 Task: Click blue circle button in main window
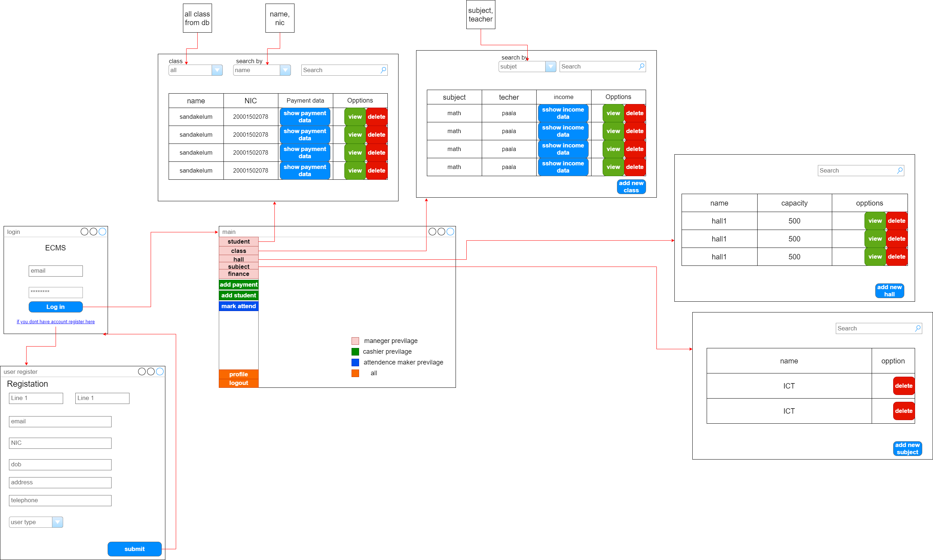pos(451,232)
